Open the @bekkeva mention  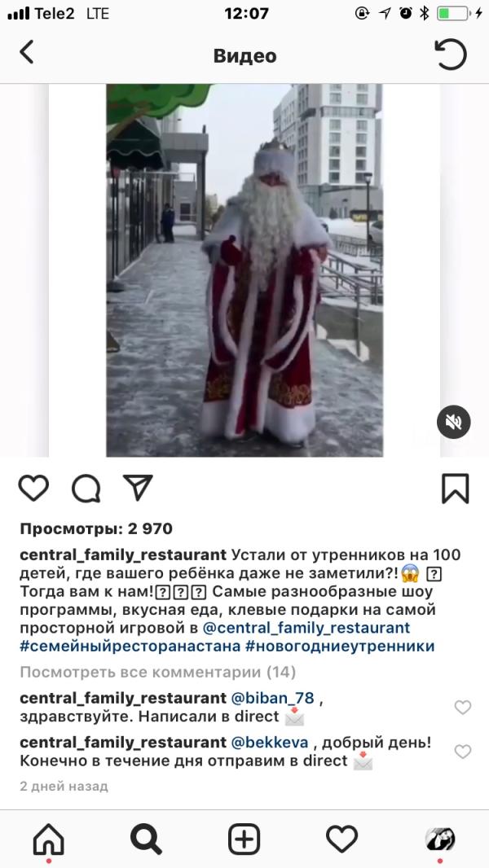[269, 743]
